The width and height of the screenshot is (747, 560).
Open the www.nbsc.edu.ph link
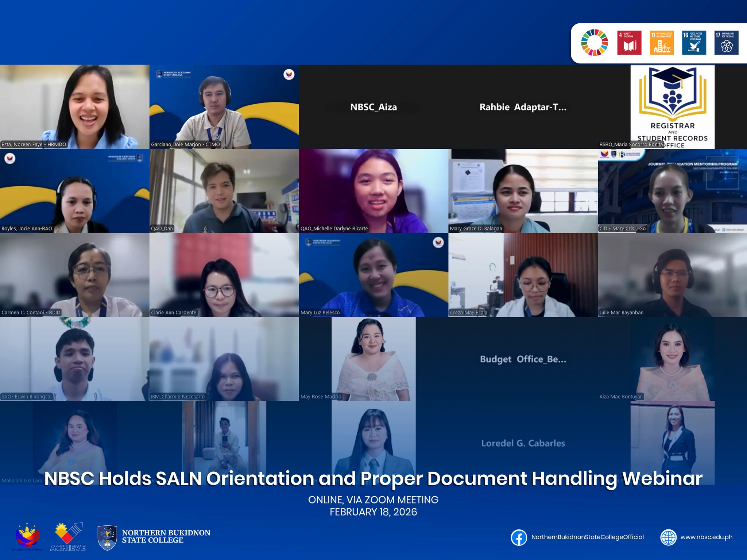(706, 537)
